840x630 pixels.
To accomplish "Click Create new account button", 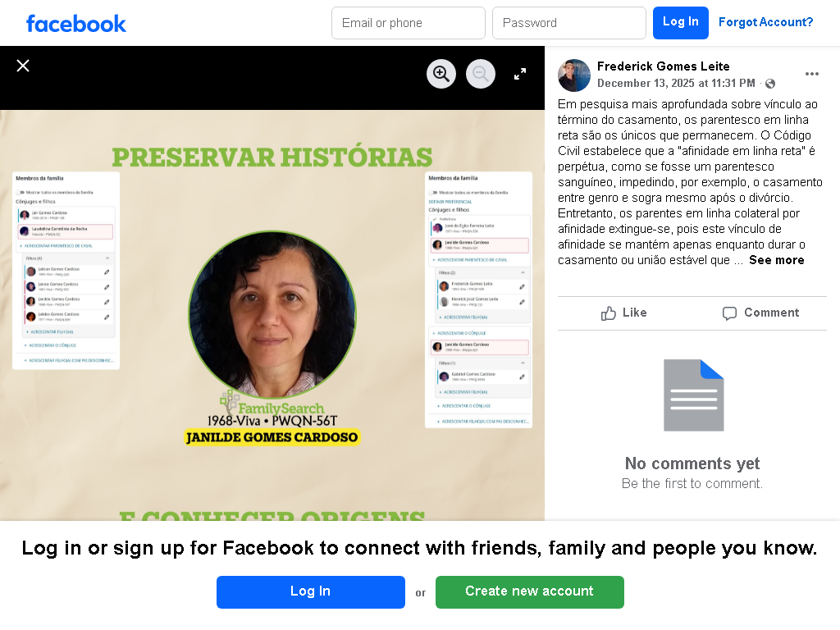I will point(530,592).
